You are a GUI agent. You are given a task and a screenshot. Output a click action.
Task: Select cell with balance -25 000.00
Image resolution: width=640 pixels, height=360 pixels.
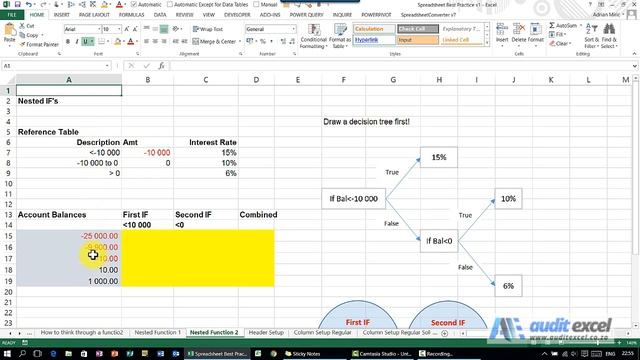(x=69, y=236)
